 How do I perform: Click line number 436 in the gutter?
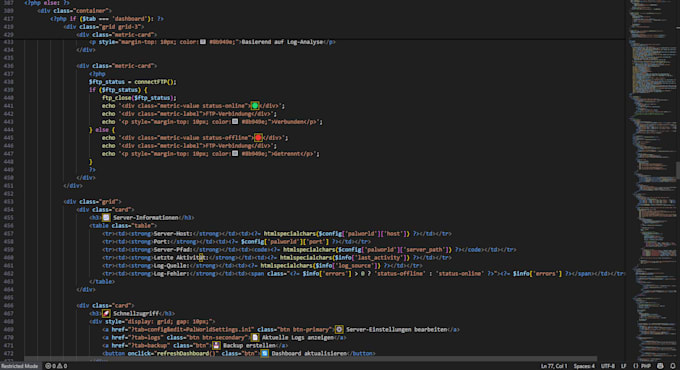[8, 65]
